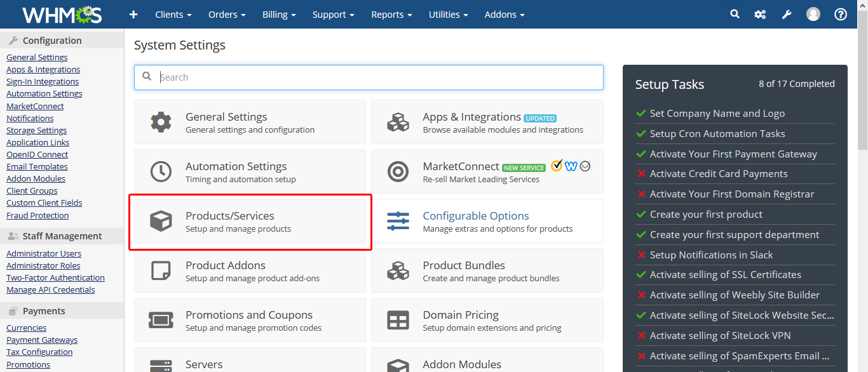Open Email Templates in the sidebar

click(x=37, y=166)
